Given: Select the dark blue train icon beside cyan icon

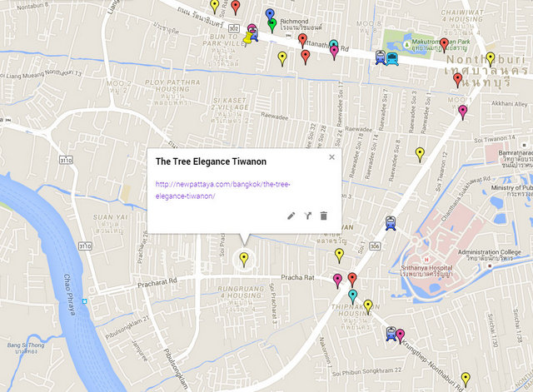Looking at the screenshot, I should [381, 57].
